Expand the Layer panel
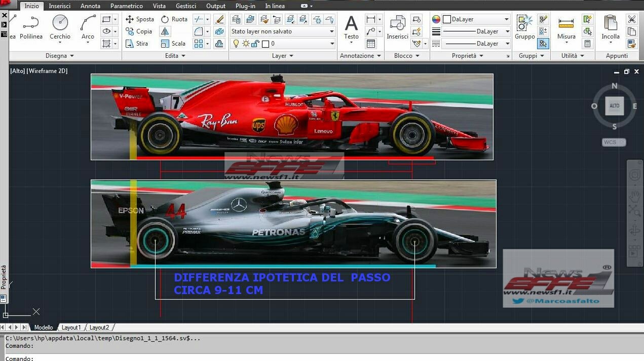 (283, 56)
